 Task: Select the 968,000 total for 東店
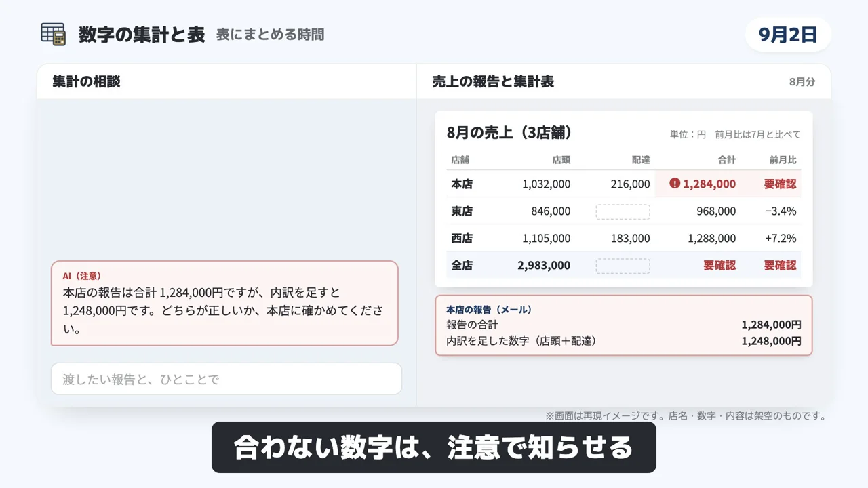click(716, 211)
